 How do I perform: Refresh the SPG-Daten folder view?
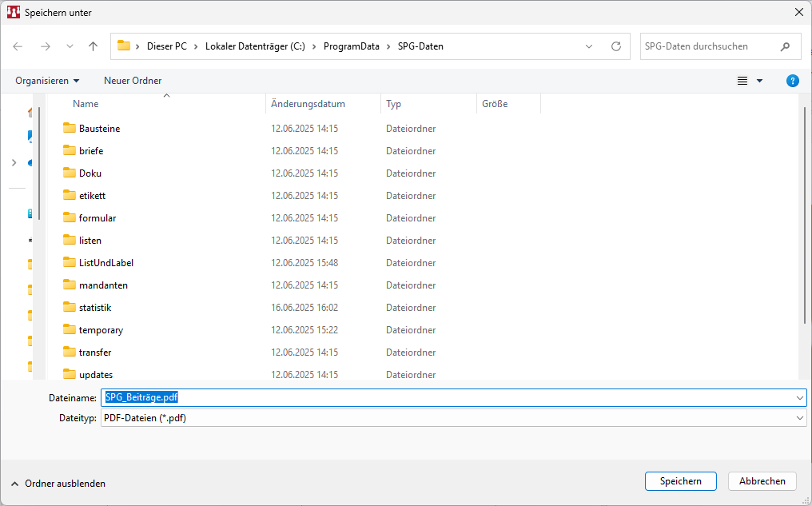coord(615,46)
